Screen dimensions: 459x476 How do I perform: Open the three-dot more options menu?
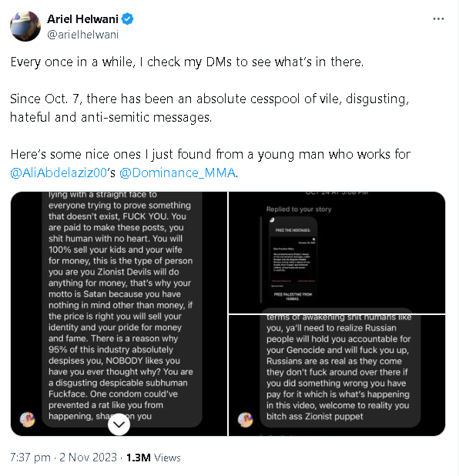[x=438, y=18]
